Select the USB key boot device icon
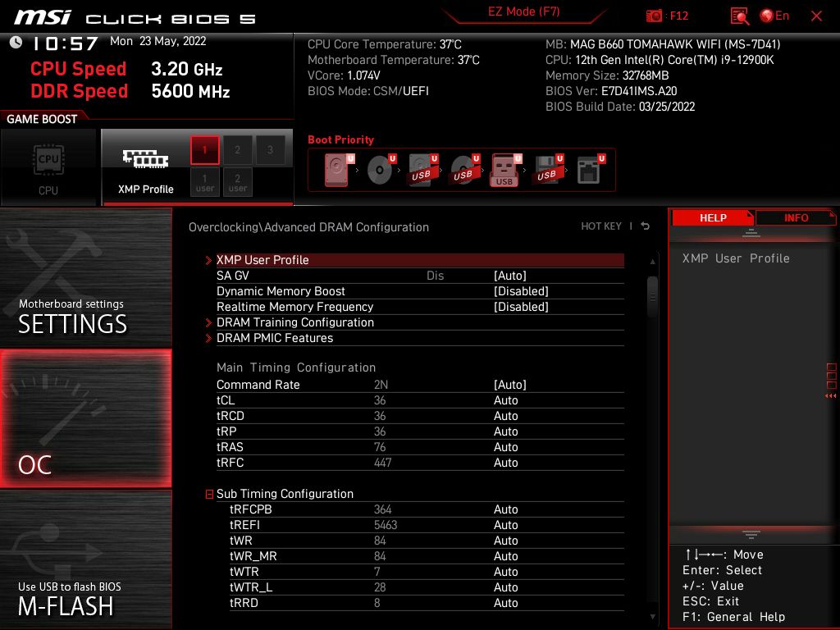 point(505,171)
